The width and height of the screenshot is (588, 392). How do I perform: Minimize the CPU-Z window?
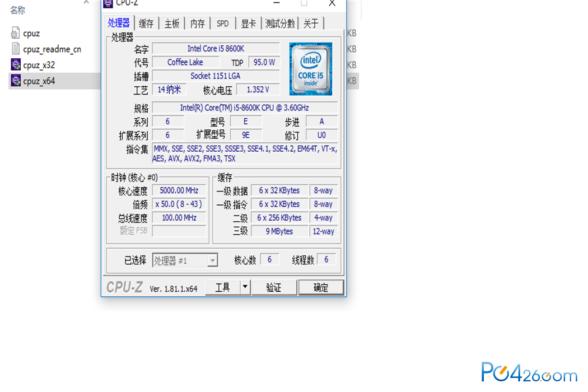[277, 3]
